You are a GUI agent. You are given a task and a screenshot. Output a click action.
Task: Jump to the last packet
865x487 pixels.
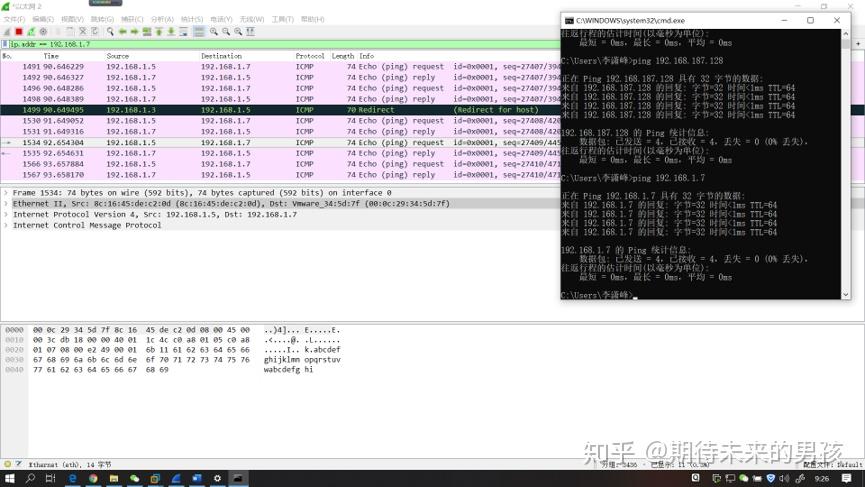pos(171,31)
